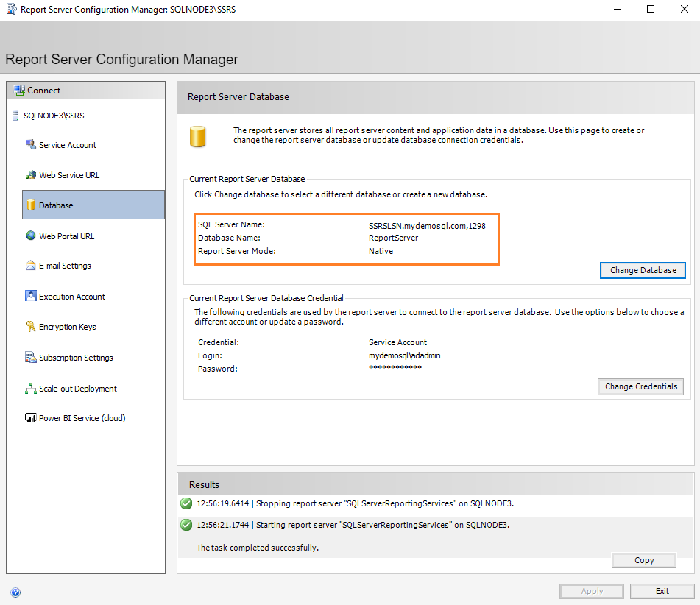Select the SQL Server Name value text

pos(427,226)
